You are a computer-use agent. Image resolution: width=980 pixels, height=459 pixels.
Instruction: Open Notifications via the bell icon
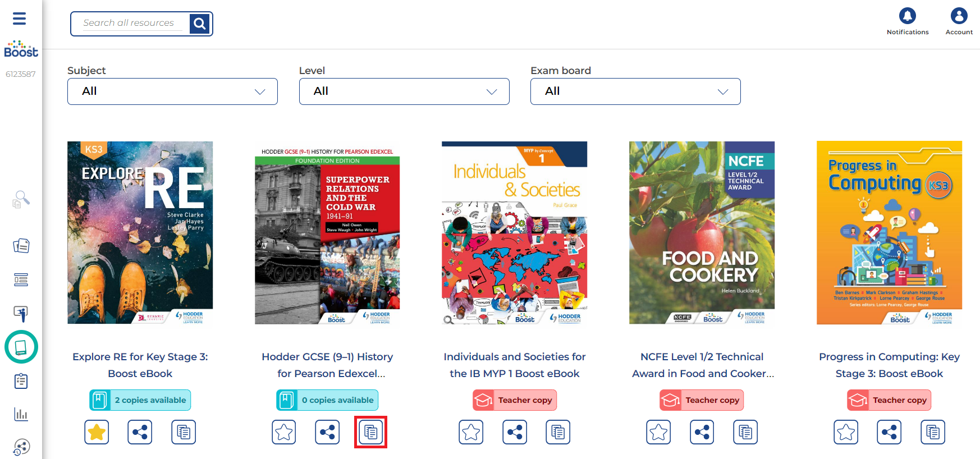[x=907, y=16]
